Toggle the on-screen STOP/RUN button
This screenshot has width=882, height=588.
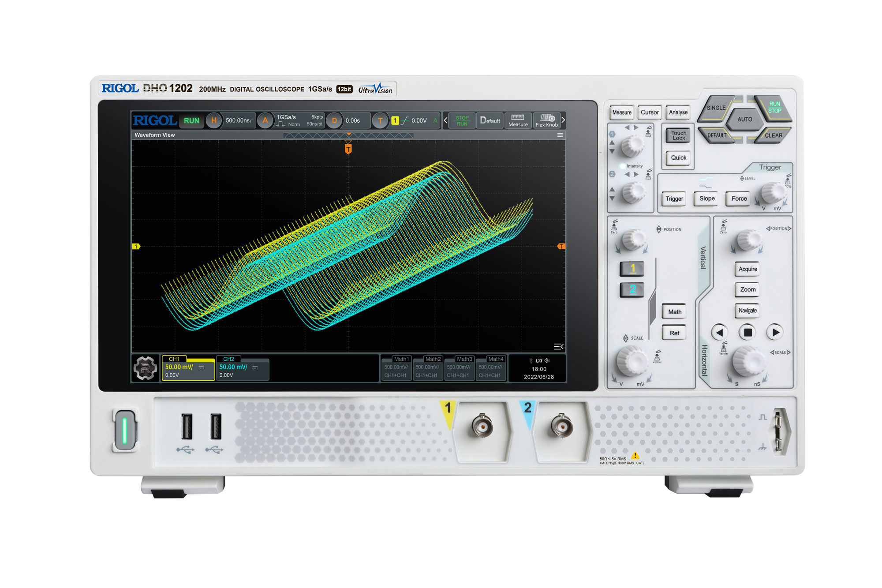[x=462, y=120]
